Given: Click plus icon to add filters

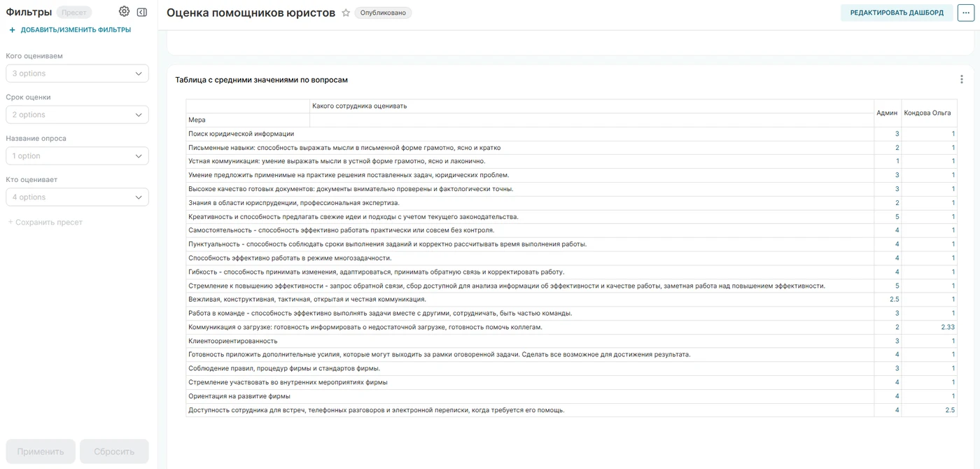Looking at the screenshot, I should click(x=12, y=30).
